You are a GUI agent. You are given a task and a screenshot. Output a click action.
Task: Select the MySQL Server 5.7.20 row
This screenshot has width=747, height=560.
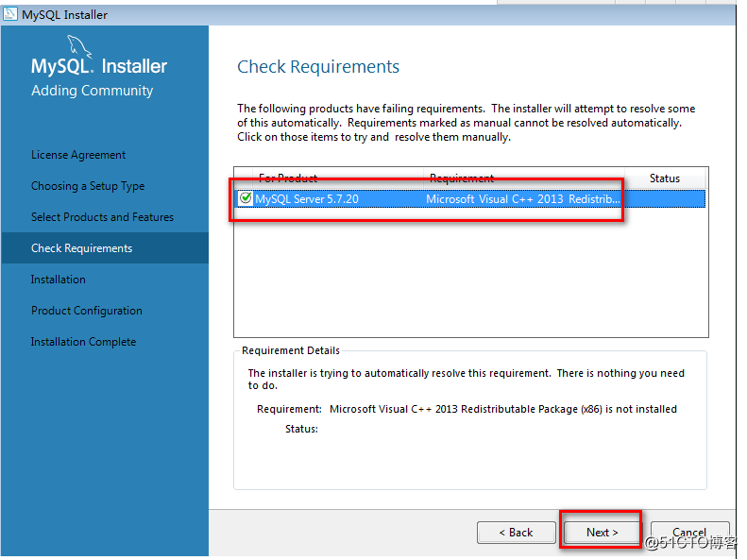coord(470,198)
